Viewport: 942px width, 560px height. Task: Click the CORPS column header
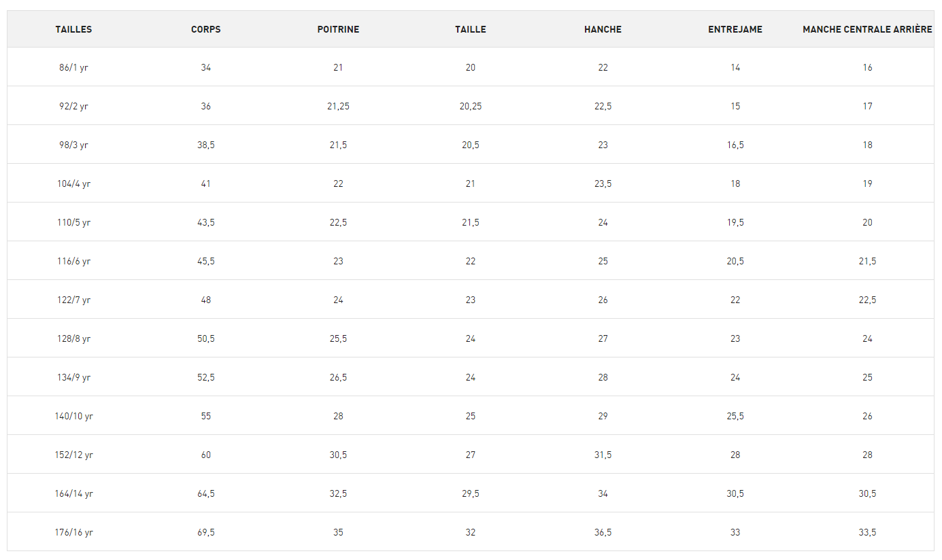coord(206,29)
